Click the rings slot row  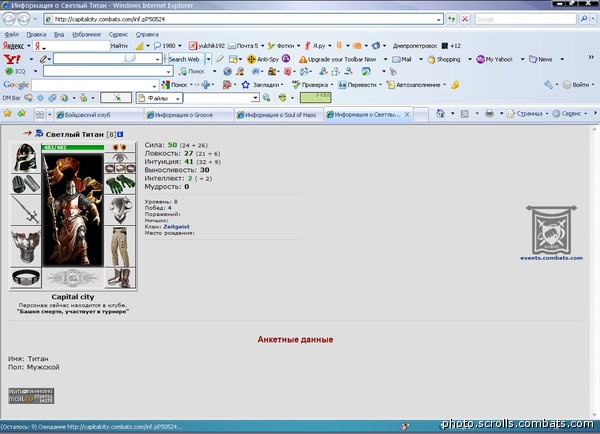point(120,168)
